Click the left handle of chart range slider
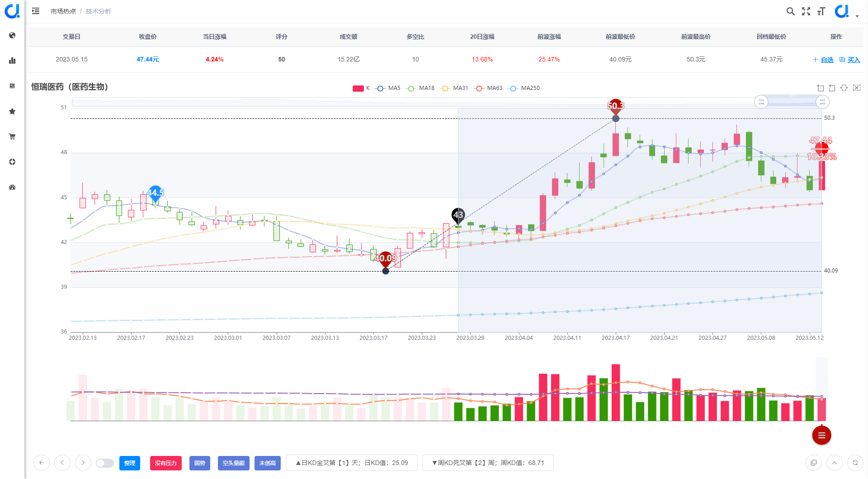868x479 pixels. [x=761, y=102]
